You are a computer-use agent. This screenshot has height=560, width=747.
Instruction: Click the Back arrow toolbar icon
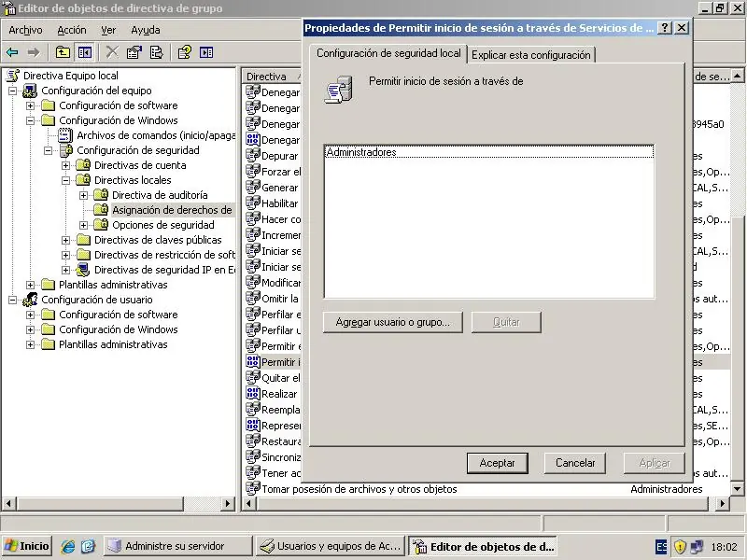(x=12, y=52)
